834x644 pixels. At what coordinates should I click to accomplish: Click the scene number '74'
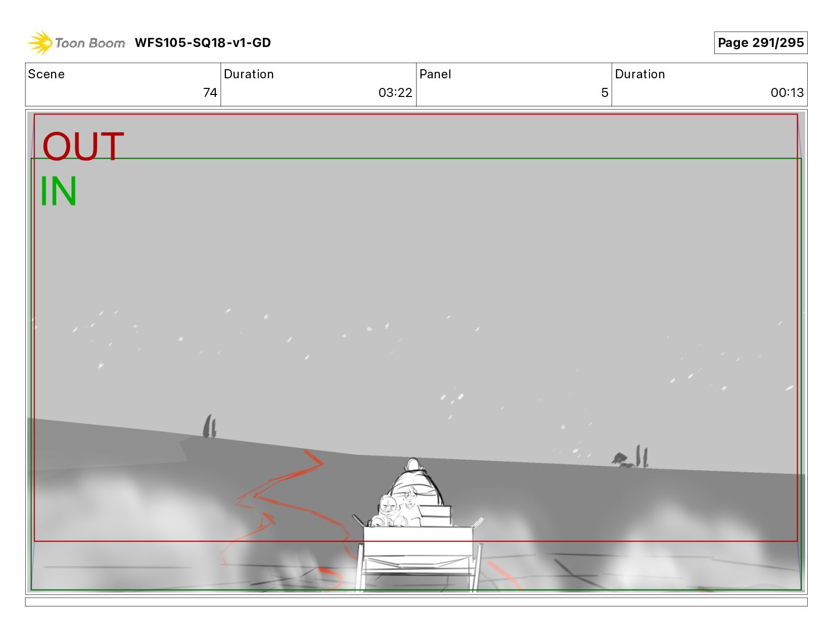point(210,92)
